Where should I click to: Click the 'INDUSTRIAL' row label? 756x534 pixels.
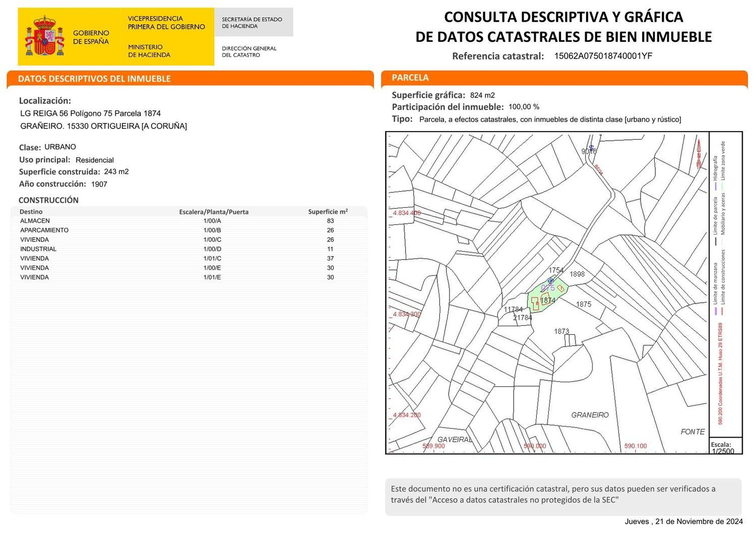point(38,249)
